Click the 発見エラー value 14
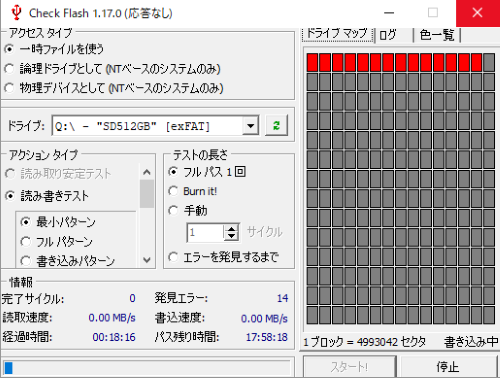Viewport: 500px width, 378px height. pyautogui.click(x=282, y=298)
